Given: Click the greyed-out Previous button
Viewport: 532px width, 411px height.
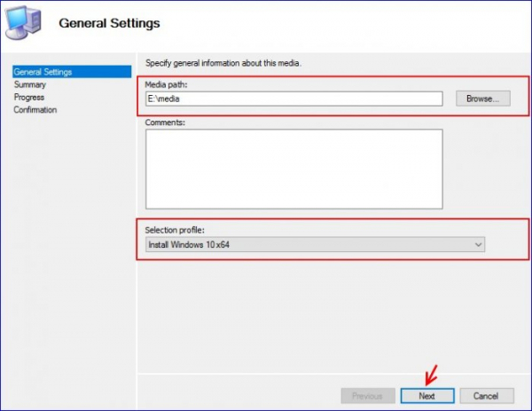Looking at the screenshot, I should tap(368, 396).
